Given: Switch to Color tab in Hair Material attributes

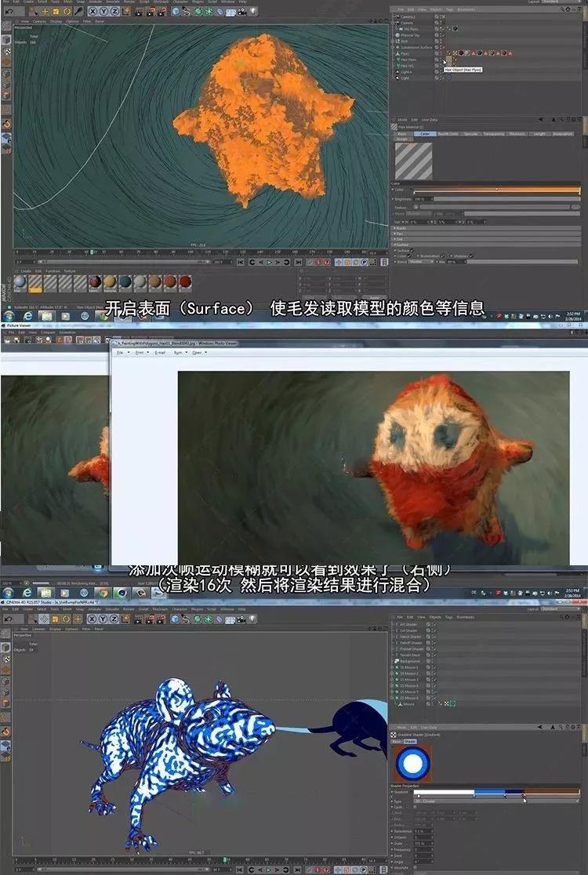Looking at the screenshot, I should coord(425,134).
